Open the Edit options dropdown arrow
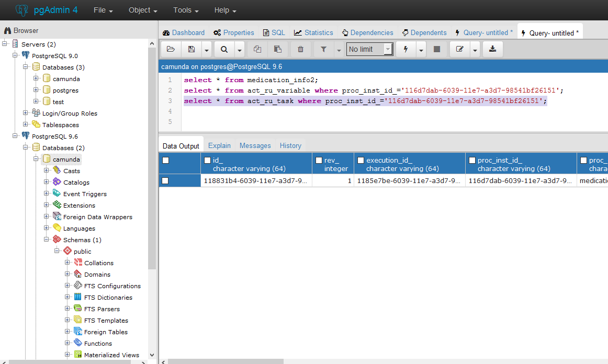Image resolution: width=608 pixels, height=364 pixels. click(475, 50)
